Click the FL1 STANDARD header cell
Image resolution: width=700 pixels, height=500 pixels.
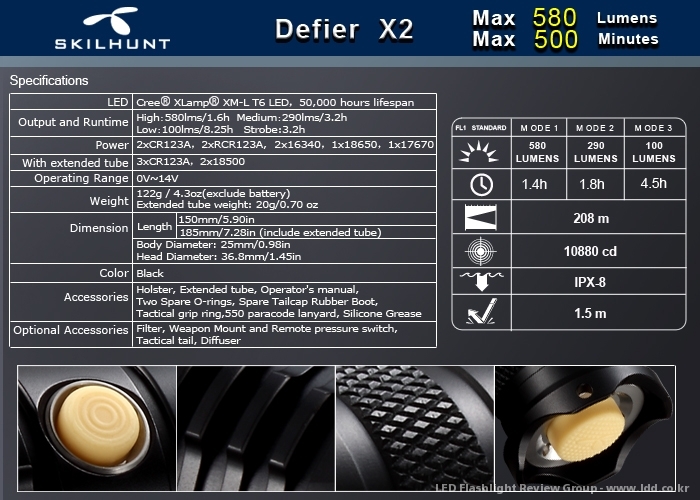pos(481,128)
